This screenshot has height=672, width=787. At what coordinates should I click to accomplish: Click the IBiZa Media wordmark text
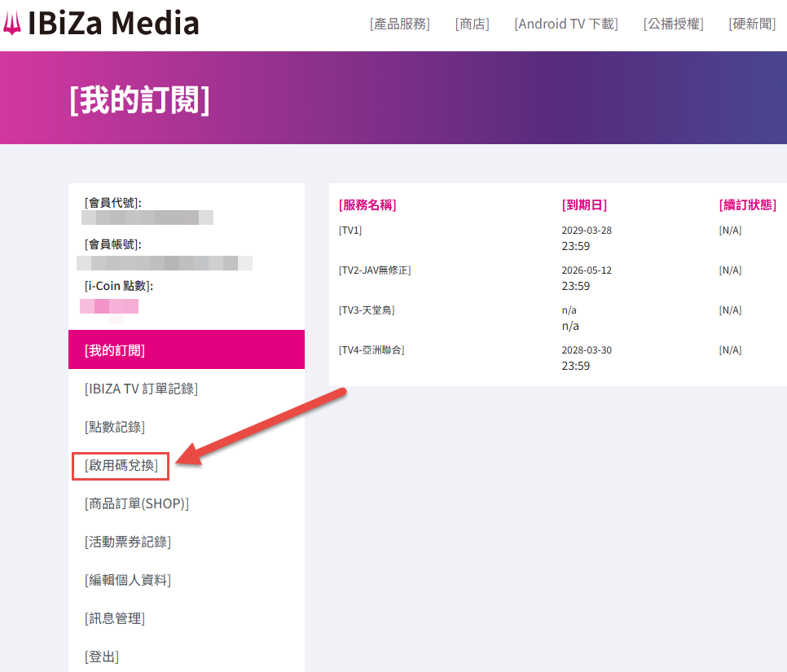[113, 23]
